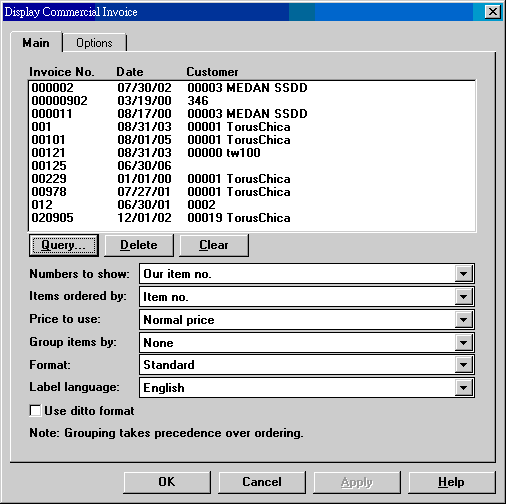Select the Main tab
Image resolution: width=506 pixels, height=504 pixels.
click(x=36, y=42)
